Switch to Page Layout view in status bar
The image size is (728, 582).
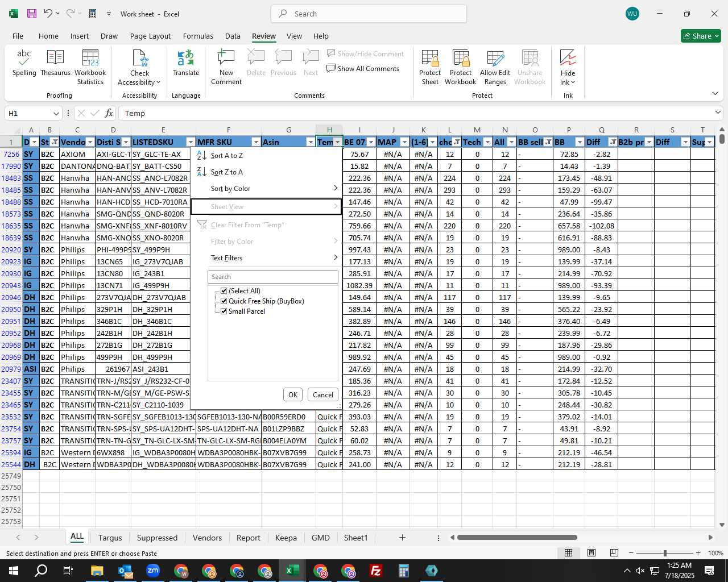[591, 553]
